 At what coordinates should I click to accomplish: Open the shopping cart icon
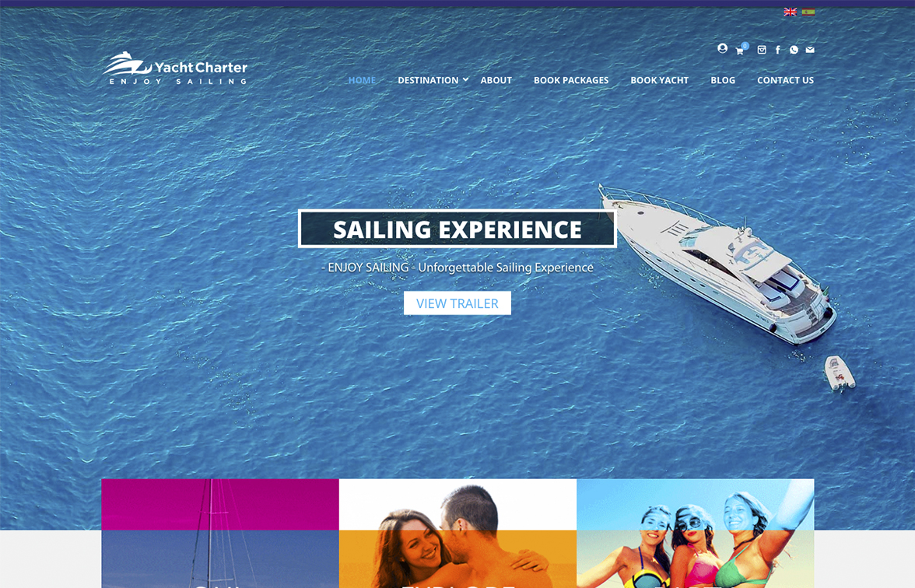(x=740, y=51)
